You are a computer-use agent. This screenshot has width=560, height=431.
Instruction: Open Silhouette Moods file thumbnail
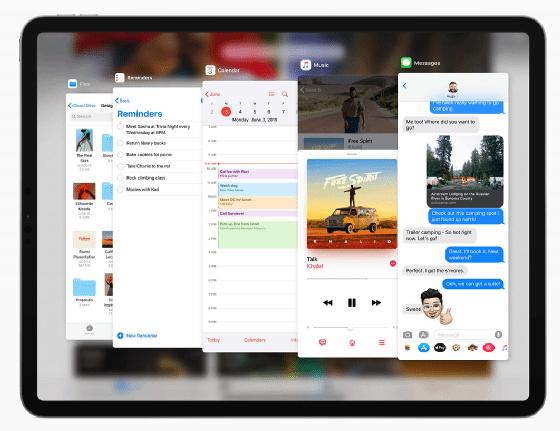(x=84, y=191)
